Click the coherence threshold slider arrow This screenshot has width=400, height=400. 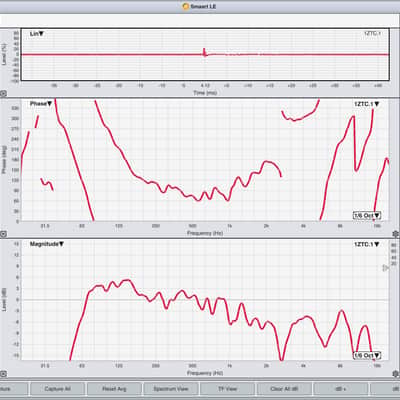385,268
